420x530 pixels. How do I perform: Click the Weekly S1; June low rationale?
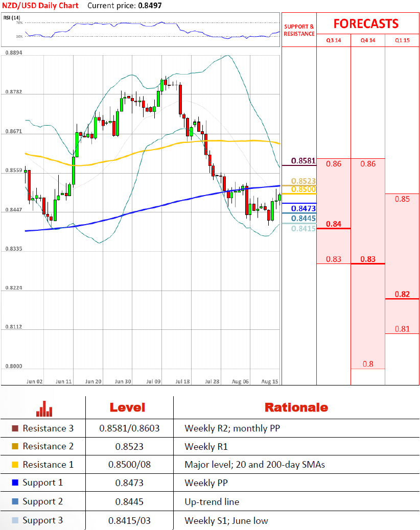(x=226, y=520)
